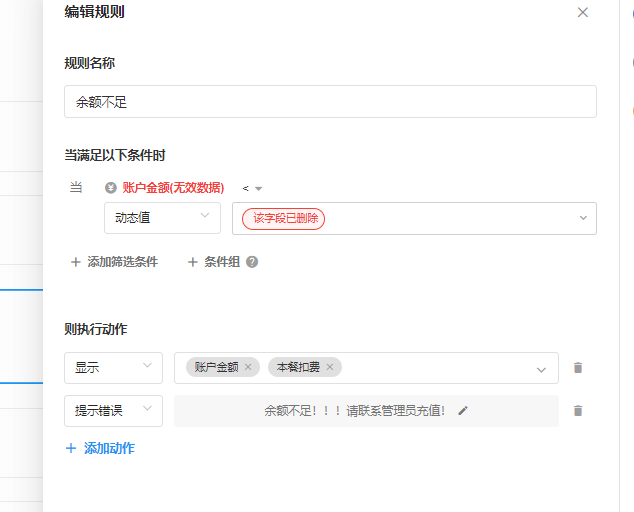Click 添加动作 to add a new action

point(100,448)
